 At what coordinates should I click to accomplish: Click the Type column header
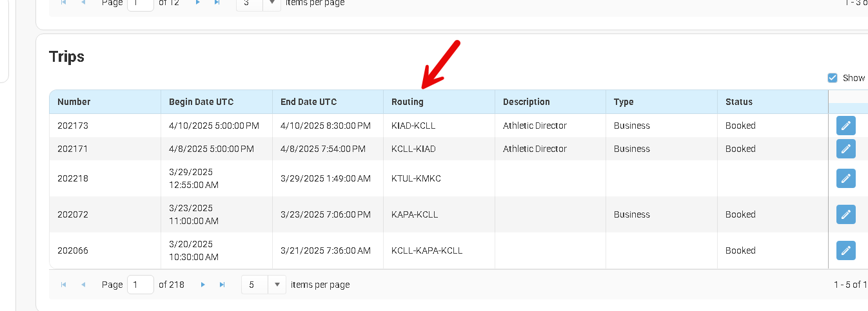pos(624,102)
